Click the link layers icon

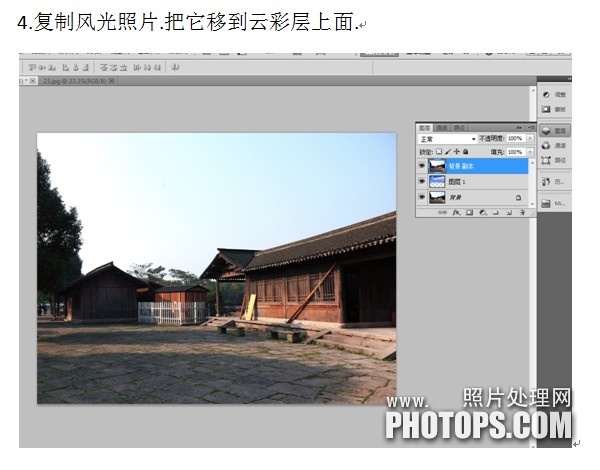pyautogui.click(x=442, y=212)
